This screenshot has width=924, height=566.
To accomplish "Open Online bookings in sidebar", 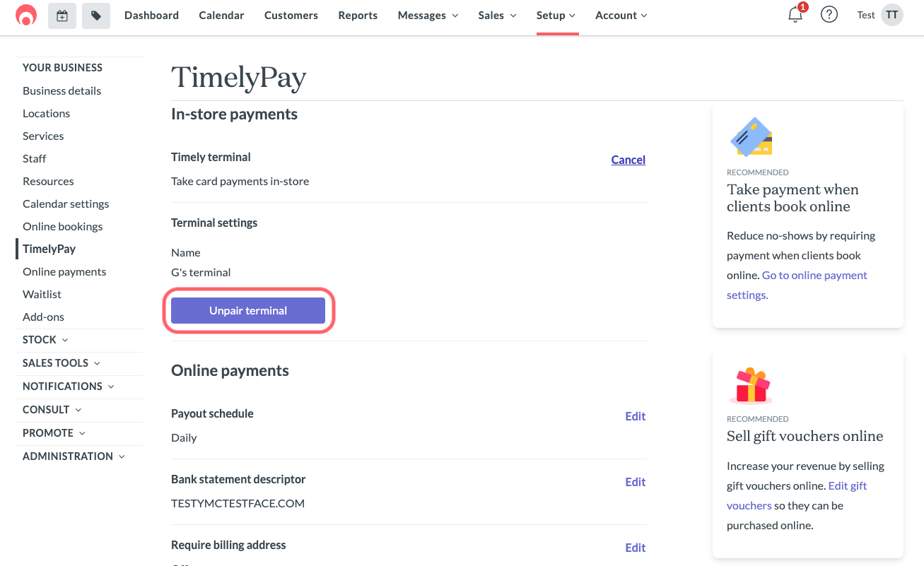I will (x=62, y=226).
